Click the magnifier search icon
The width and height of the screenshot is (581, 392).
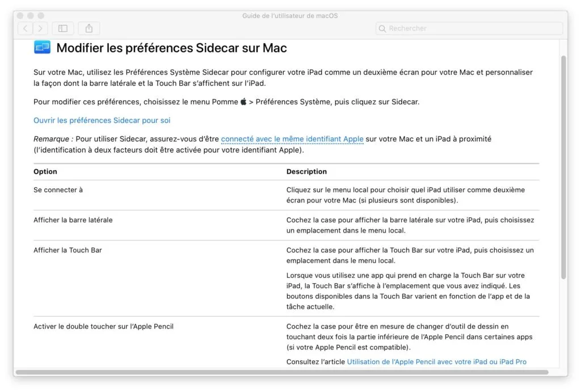click(382, 28)
